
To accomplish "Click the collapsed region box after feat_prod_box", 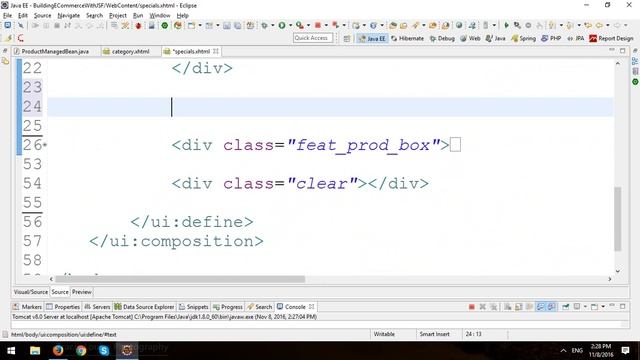I will (456, 145).
